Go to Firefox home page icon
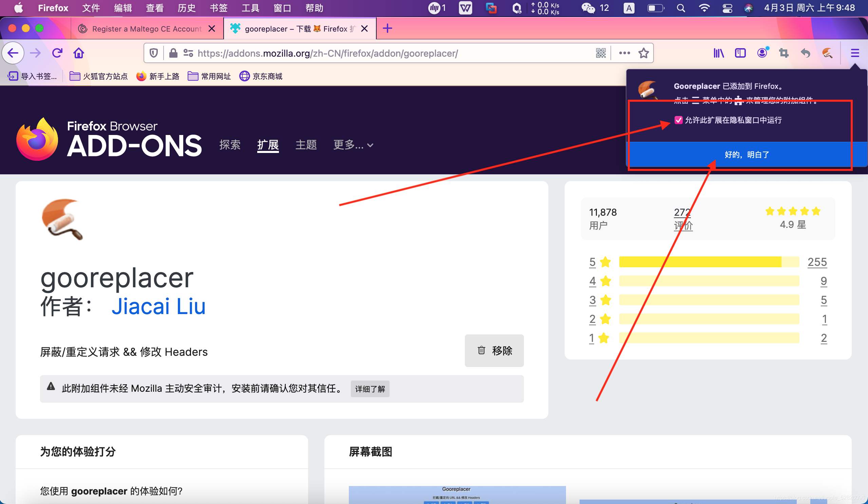The width and height of the screenshot is (868, 504). [x=78, y=53]
